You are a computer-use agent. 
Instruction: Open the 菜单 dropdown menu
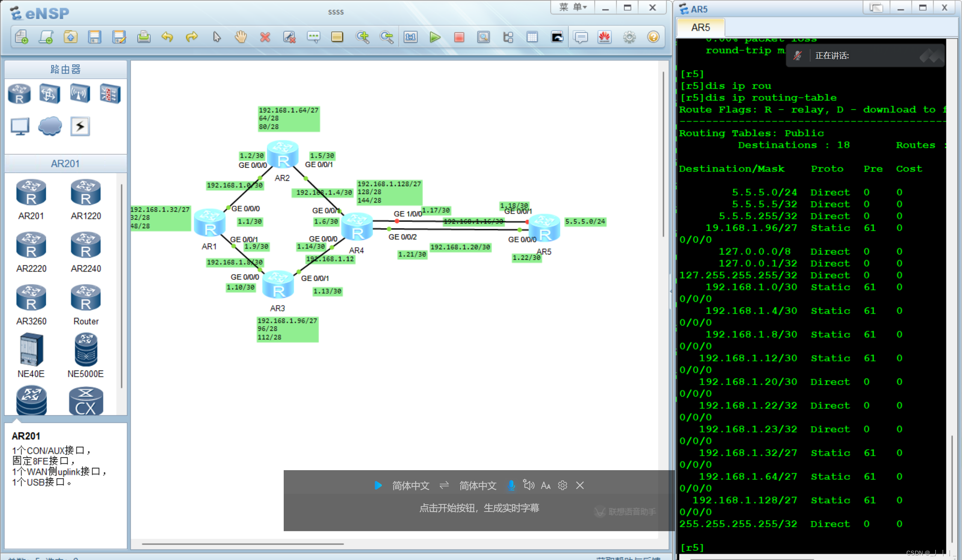coord(573,7)
